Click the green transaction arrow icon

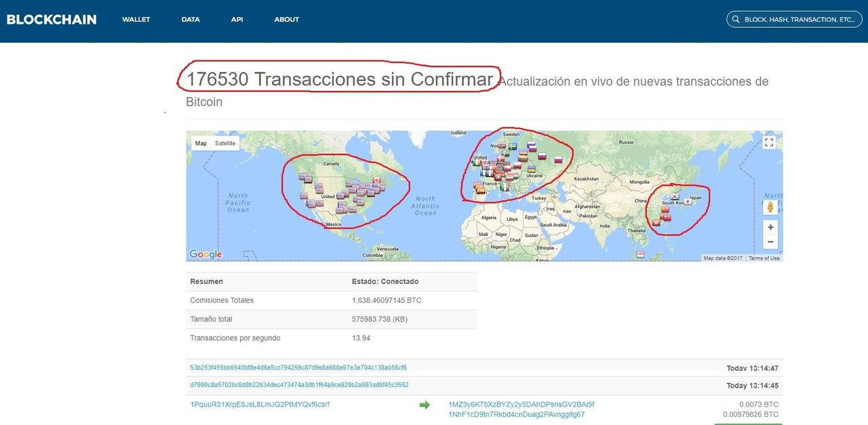pyautogui.click(x=425, y=405)
